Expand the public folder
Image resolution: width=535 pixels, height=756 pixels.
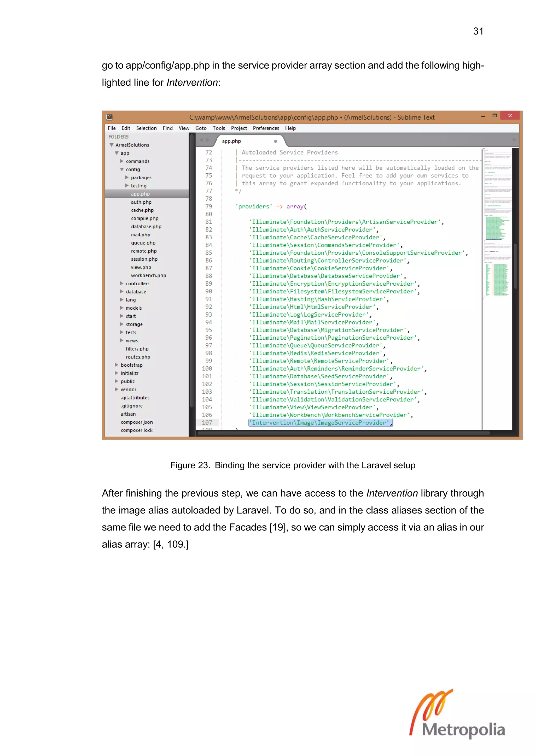coord(116,381)
